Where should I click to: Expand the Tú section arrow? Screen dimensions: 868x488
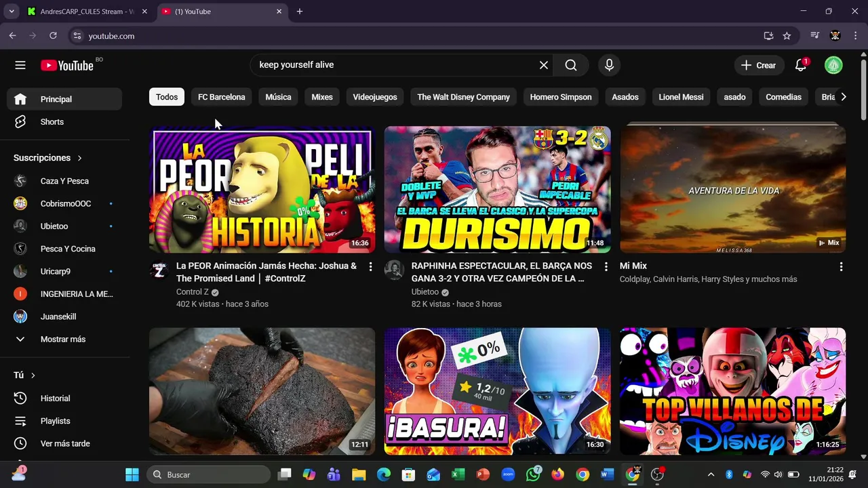33,375
